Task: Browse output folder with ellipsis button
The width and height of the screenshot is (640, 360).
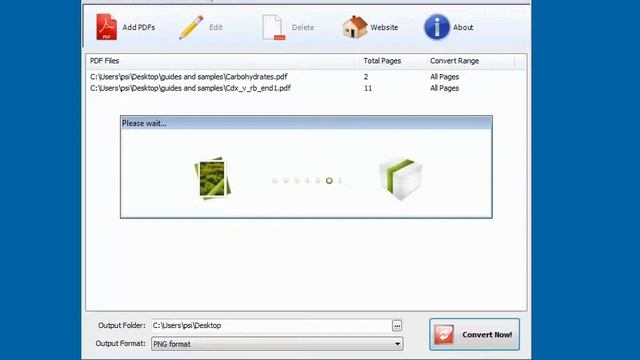Action: [x=397, y=326]
